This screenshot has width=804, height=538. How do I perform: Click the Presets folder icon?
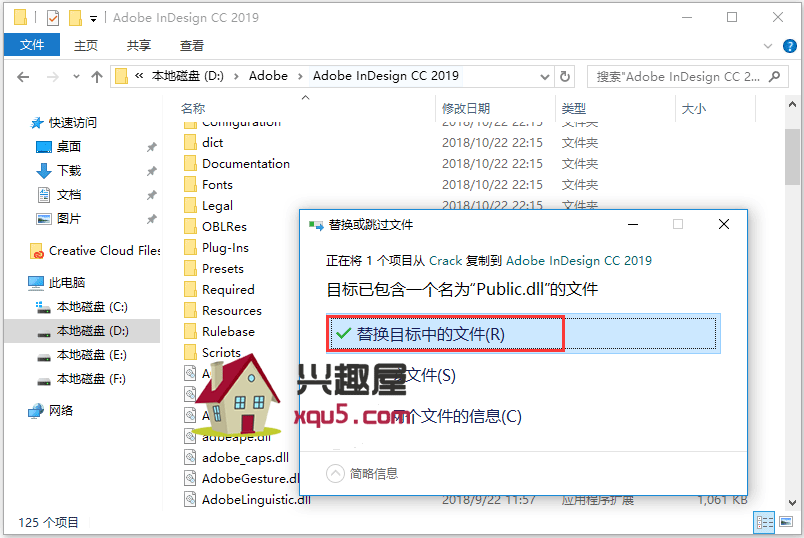click(190, 268)
